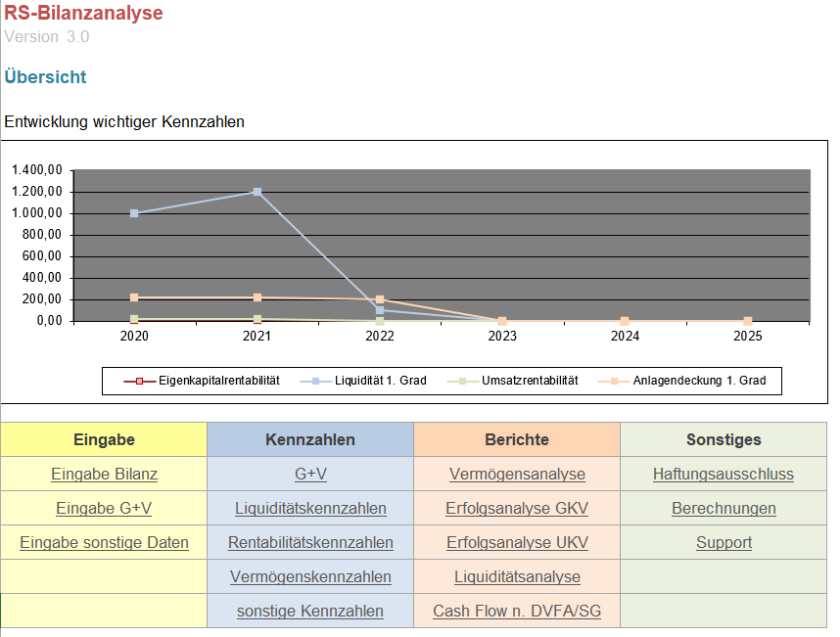Open Erfolgsanalyse UKV report
This screenshot has width=840, height=637.
tap(517, 542)
